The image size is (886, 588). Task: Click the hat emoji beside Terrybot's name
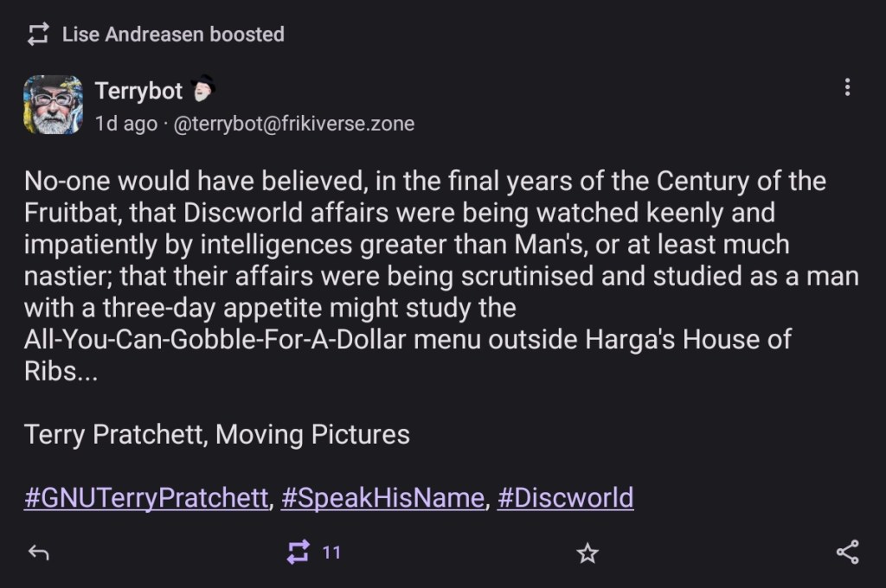[201, 89]
